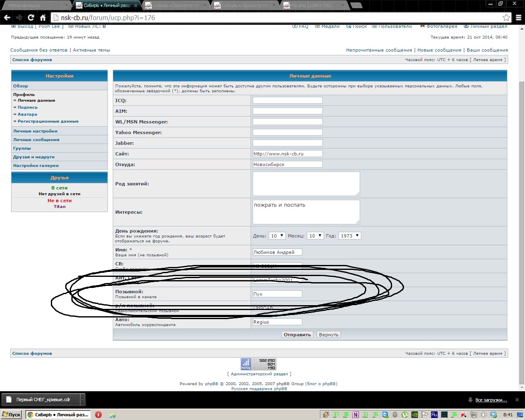The image size is (525, 420).
Task: Open the OneNote tray icon
Action: click(356, 415)
